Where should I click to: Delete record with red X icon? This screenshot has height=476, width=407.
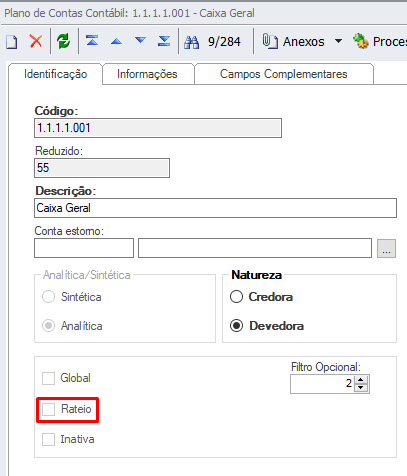point(36,42)
